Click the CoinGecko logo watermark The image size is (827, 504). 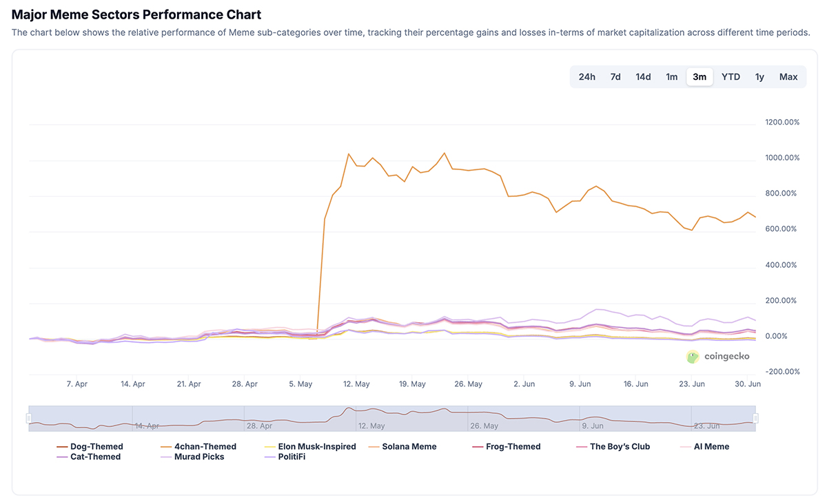coord(718,356)
